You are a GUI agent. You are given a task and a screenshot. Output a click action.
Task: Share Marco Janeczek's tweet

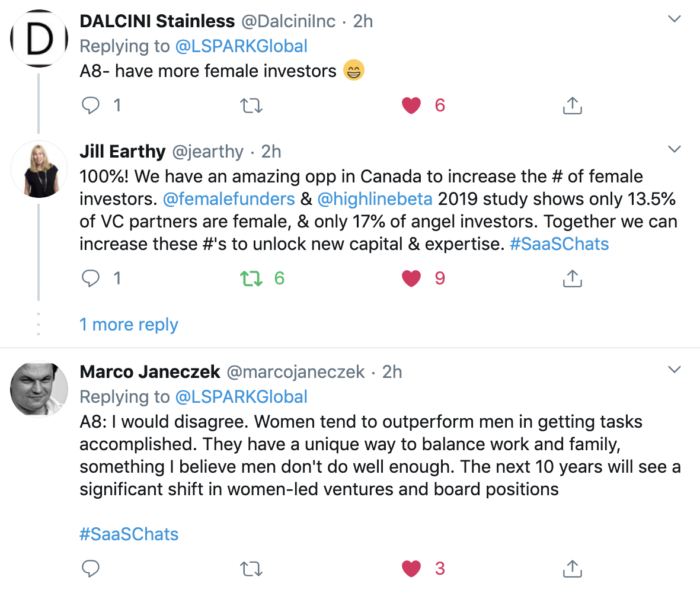(573, 568)
